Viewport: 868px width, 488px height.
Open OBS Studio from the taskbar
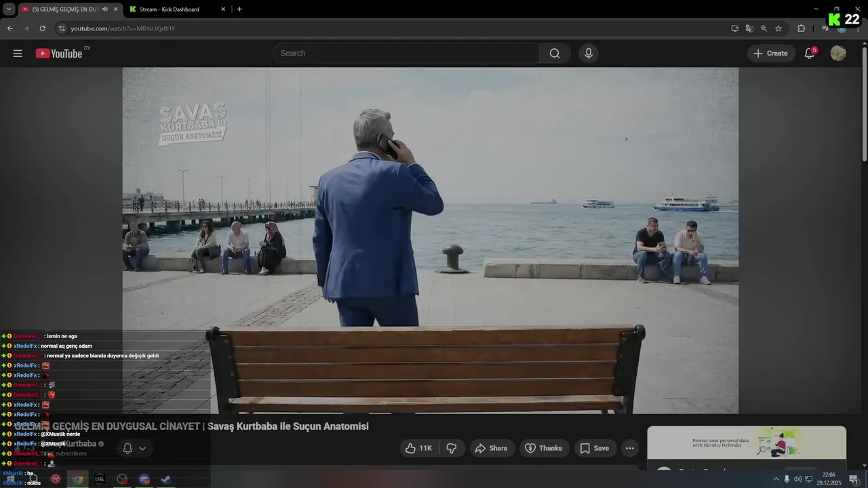122,479
